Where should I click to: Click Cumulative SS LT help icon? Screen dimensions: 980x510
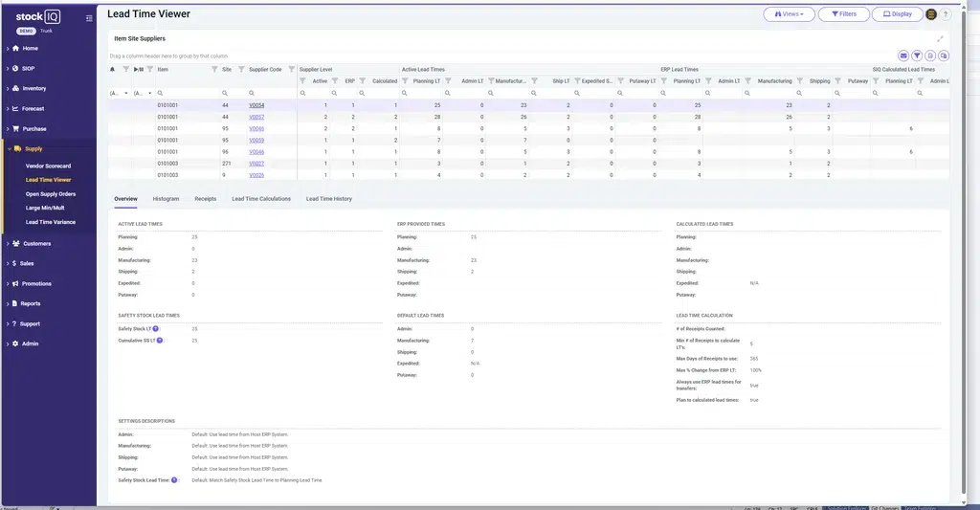click(x=160, y=341)
